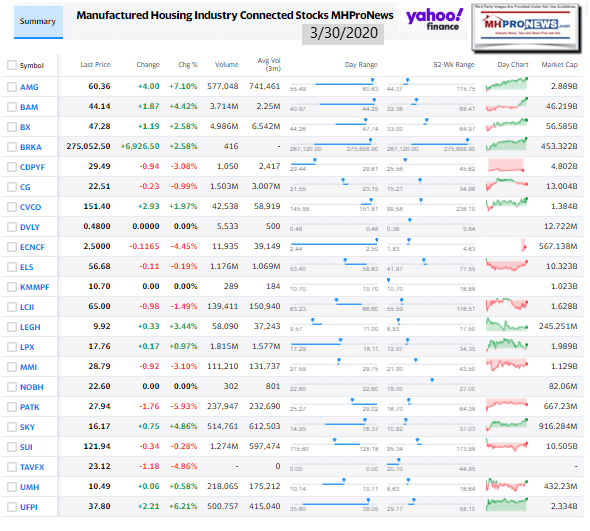Click the CVCO day chart sparkline
Image resolution: width=590 pixels, height=531 pixels.
(506, 204)
